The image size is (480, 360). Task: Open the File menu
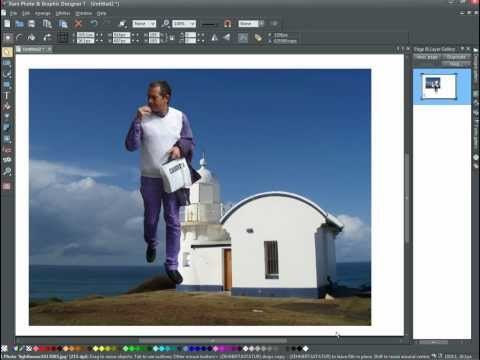click(x=13, y=14)
